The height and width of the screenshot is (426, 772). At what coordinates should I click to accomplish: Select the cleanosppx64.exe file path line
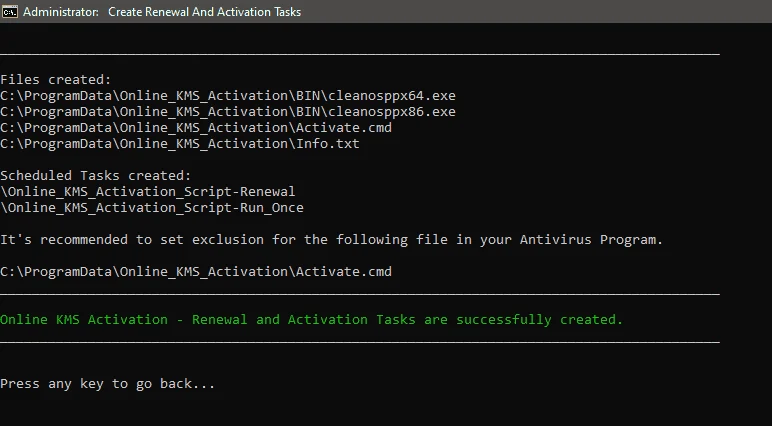click(x=228, y=96)
